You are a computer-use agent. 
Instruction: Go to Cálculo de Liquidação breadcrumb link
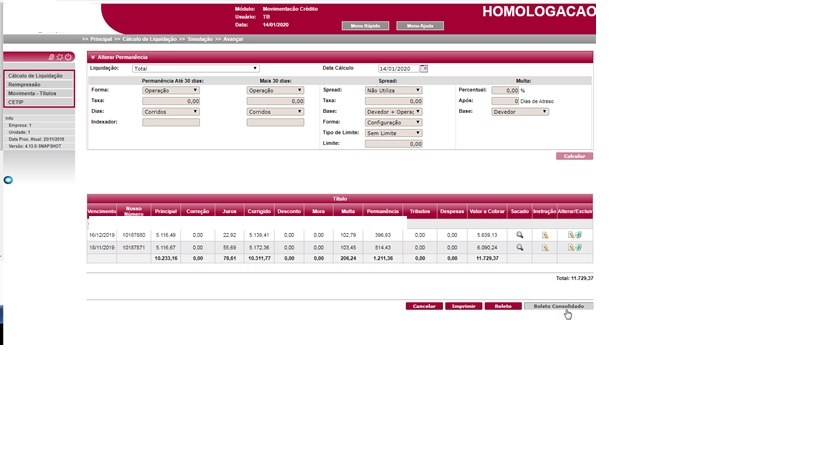tap(149, 39)
